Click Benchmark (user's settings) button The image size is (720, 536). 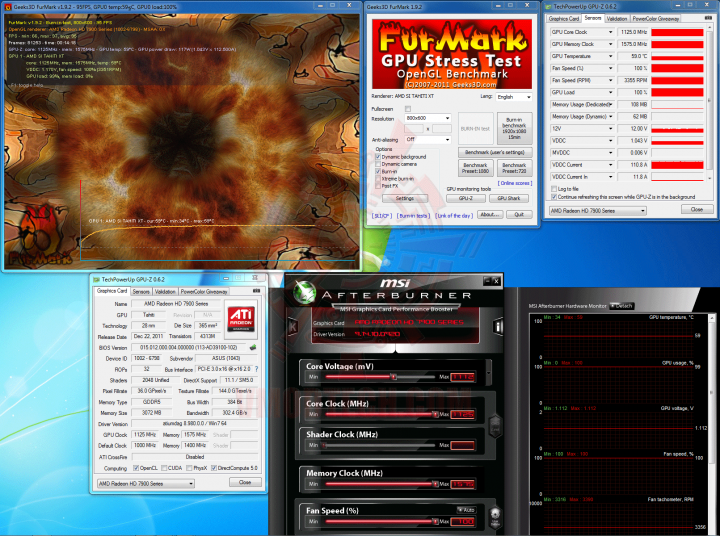tap(495, 152)
